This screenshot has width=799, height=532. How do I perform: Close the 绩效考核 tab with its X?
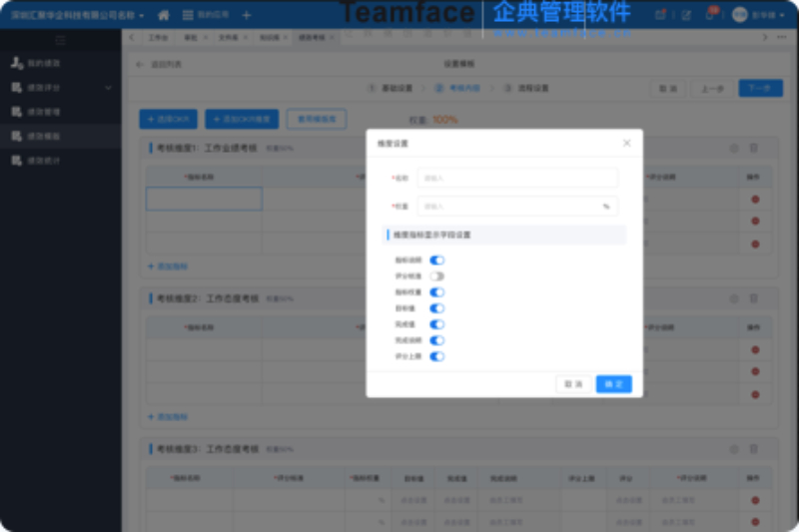tap(332, 38)
